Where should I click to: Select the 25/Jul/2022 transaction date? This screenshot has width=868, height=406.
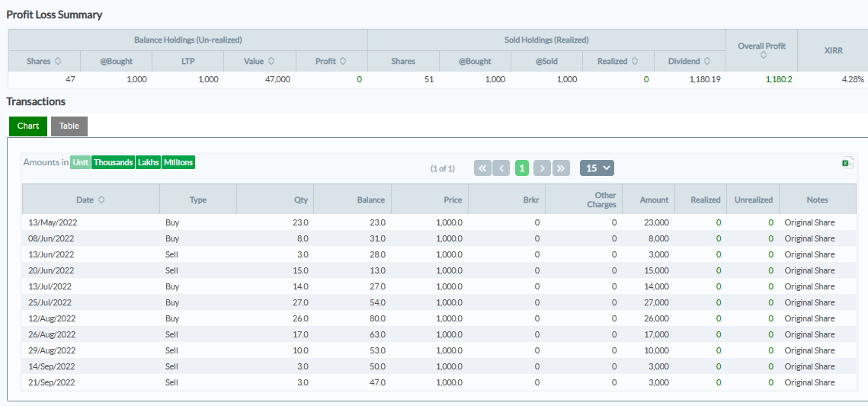(x=50, y=302)
